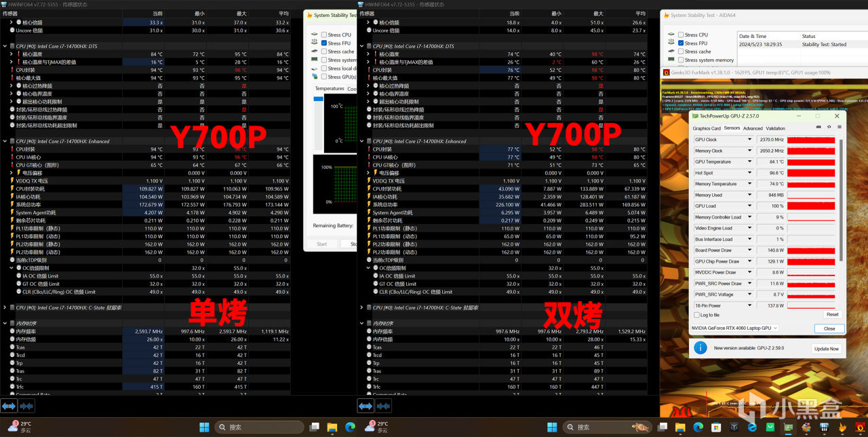
Task: Open File Explorer on left taskbar
Action: (332, 427)
